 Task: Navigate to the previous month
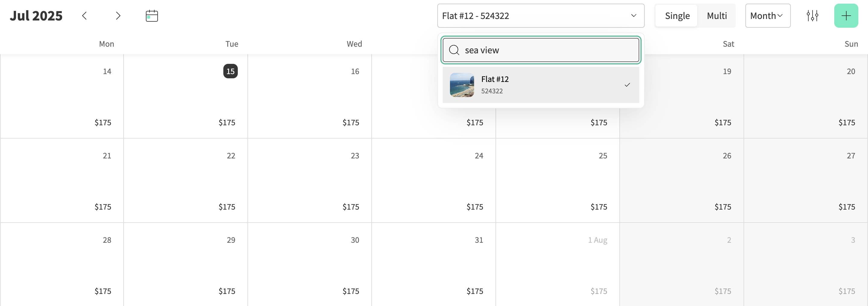click(x=85, y=15)
